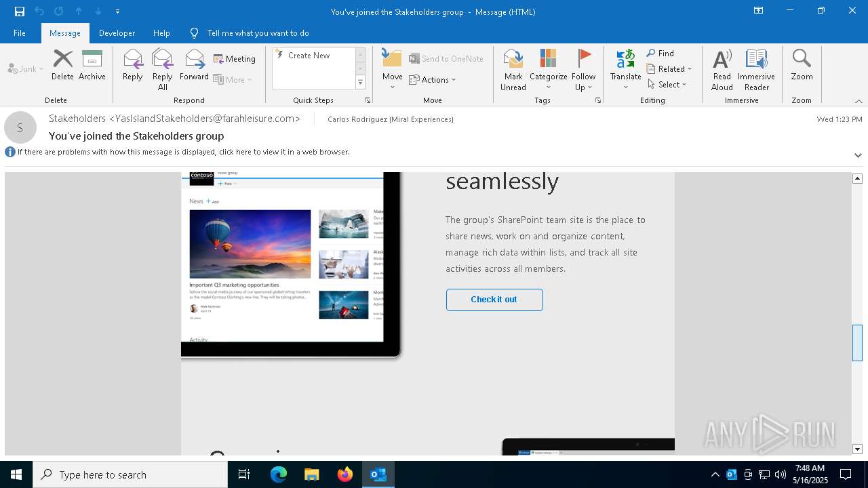The width and height of the screenshot is (868, 488).
Task: Collapse the ribbon
Action: point(859,101)
